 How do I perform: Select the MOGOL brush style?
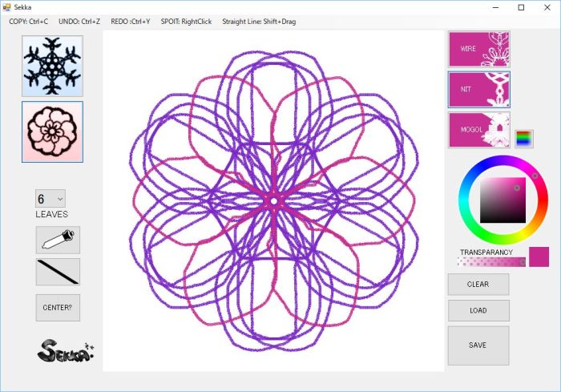click(478, 130)
